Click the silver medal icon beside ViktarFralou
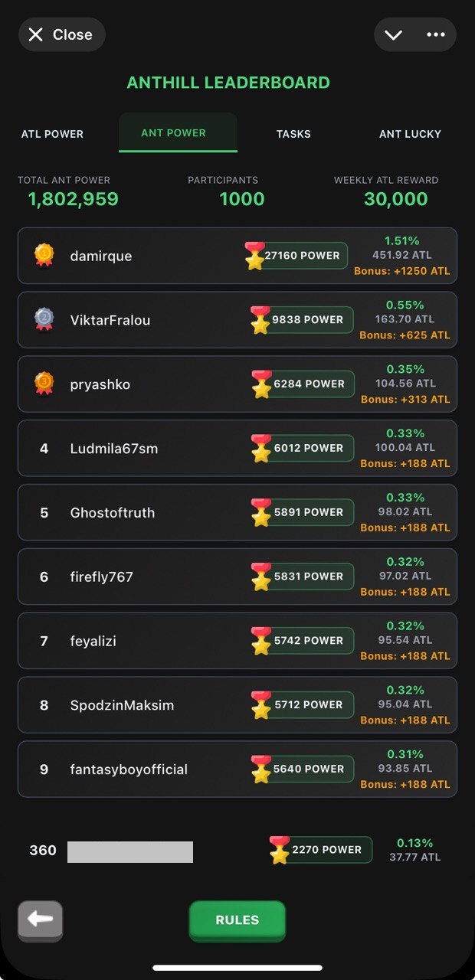Image resolution: width=475 pixels, height=980 pixels. (x=44, y=319)
